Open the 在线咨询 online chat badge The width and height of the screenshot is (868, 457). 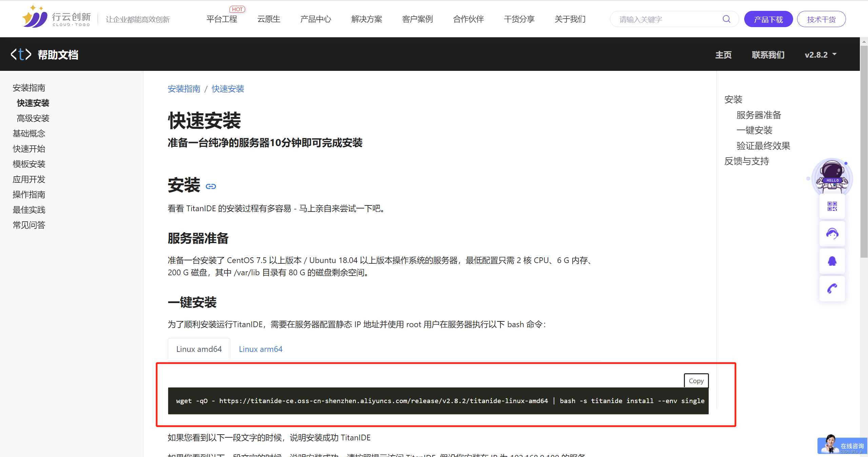[842, 445]
